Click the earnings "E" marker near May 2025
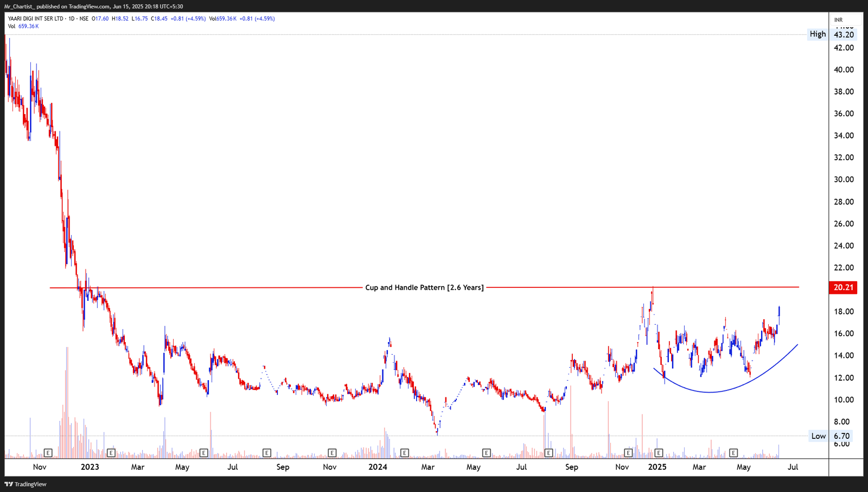Viewport: 868px width, 492px height. pyautogui.click(x=733, y=452)
